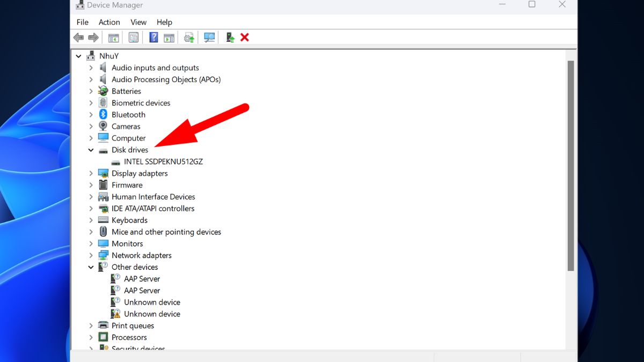The height and width of the screenshot is (362, 644).
Task: Expand the Keyboards category chevron
Action: click(91, 220)
